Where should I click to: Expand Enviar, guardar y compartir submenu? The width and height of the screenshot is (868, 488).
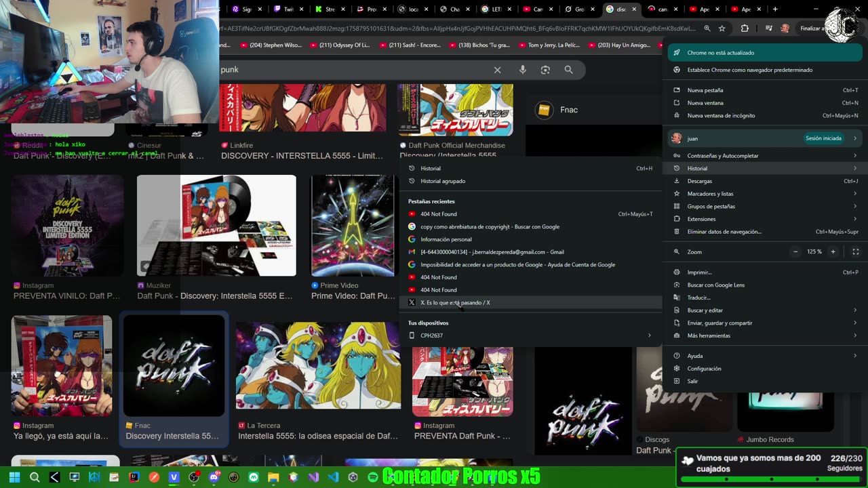pos(765,323)
